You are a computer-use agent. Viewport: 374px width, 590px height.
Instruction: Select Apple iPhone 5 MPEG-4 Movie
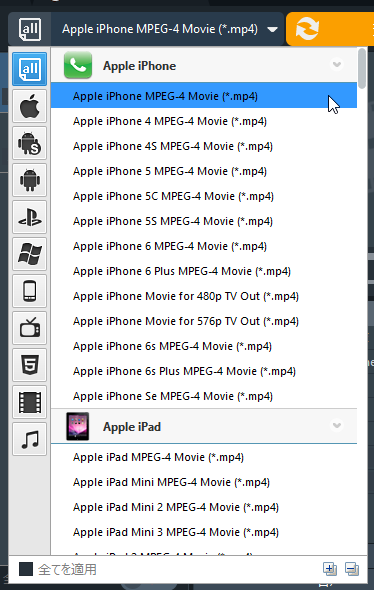pyautogui.click(x=204, y=171)
